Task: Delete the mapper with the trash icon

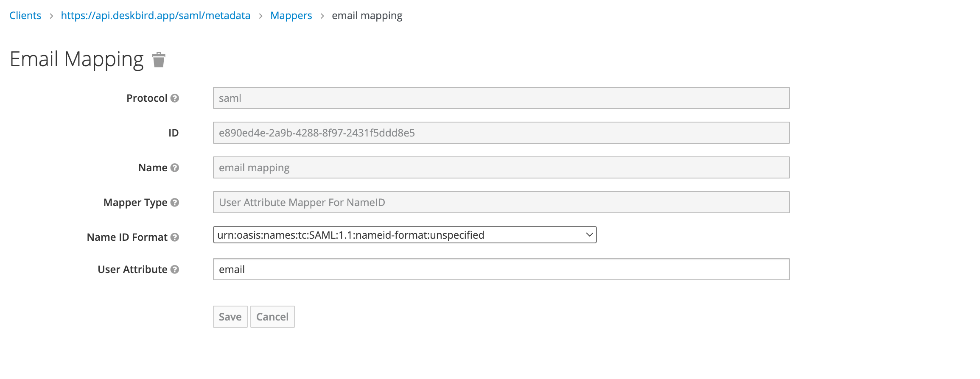Action: [159, 60]
